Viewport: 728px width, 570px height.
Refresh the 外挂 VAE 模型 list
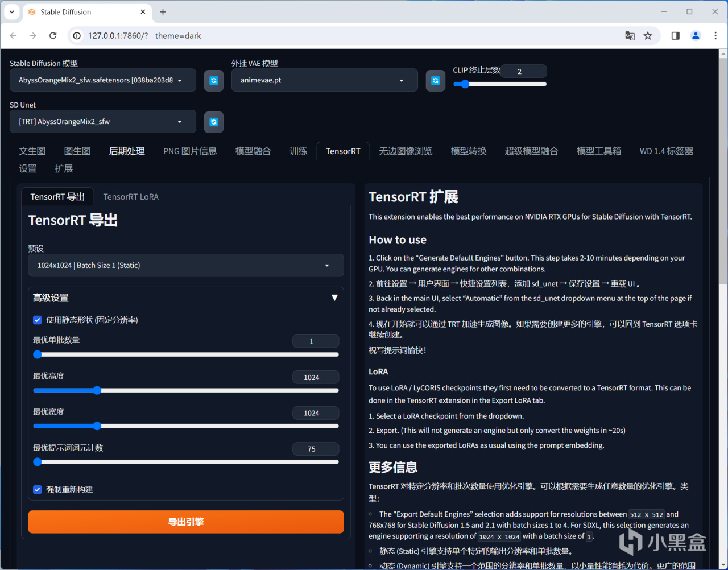tap(436, 80)
